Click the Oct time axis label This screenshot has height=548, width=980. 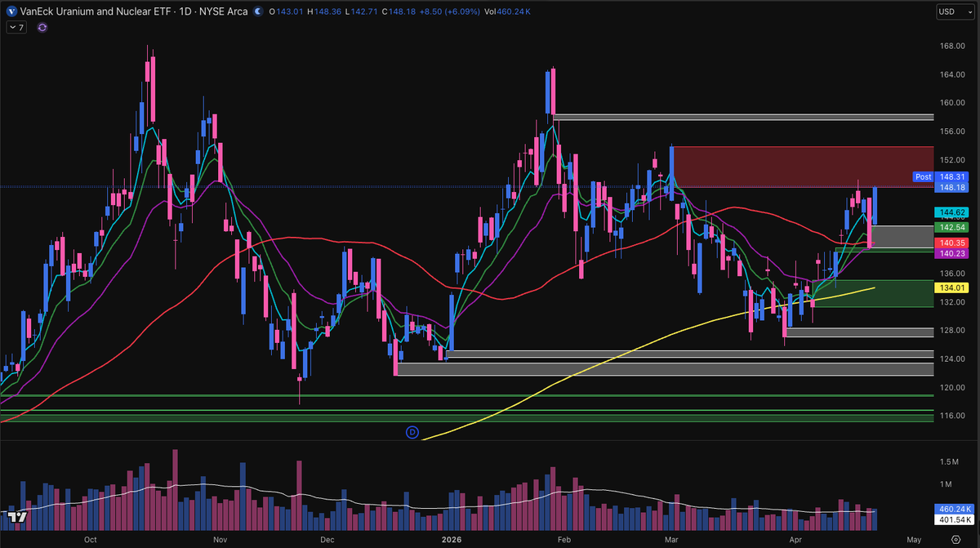(90, 540)
